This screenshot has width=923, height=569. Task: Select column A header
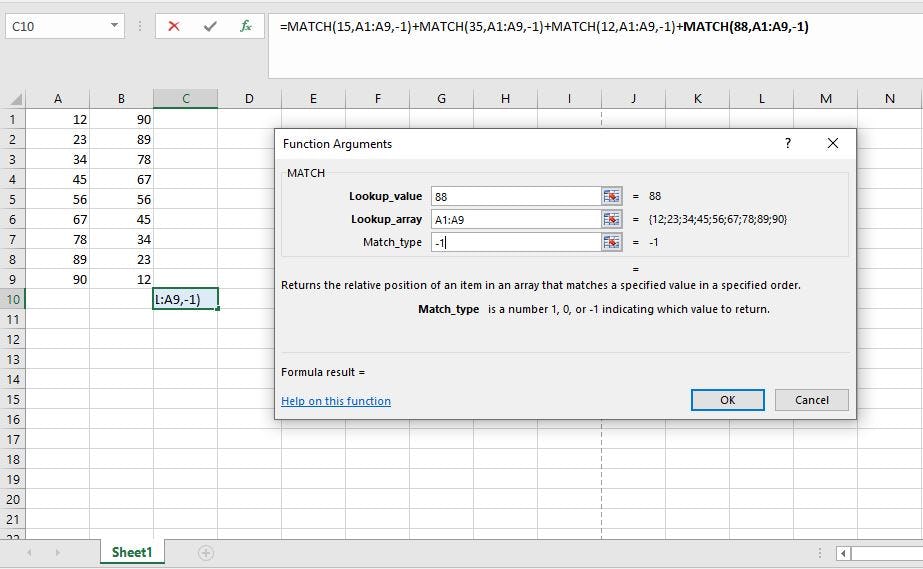click(58, 99)
